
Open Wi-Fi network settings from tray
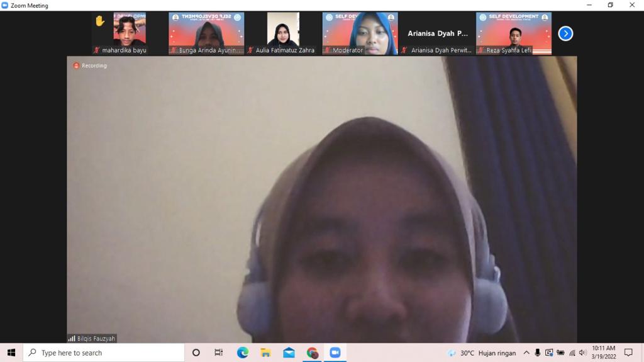coord(572,353)
